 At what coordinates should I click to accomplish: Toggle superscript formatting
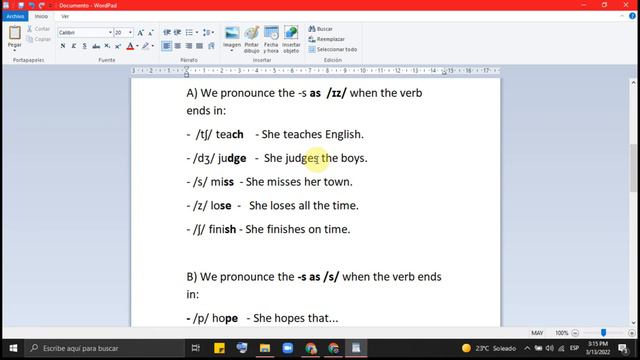tap(118, 46)
